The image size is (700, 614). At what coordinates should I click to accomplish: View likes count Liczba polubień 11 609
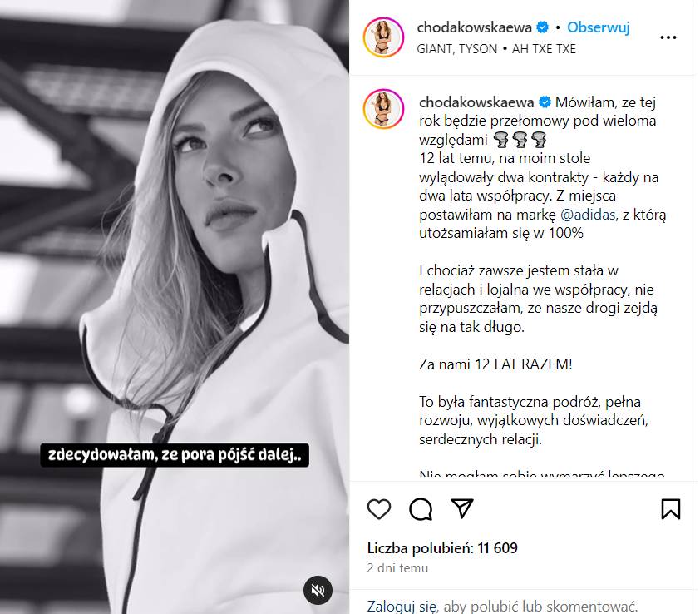(442, 548)
